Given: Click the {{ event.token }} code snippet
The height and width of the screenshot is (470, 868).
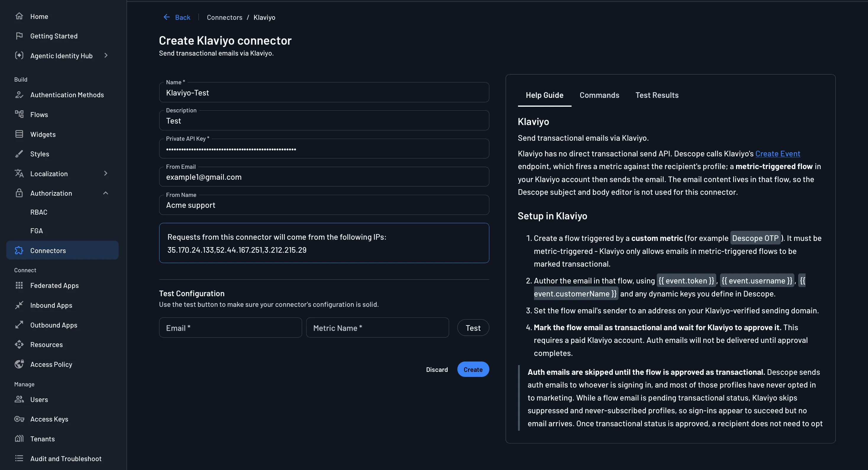Looking at the screenshot, I should point(686,281).
